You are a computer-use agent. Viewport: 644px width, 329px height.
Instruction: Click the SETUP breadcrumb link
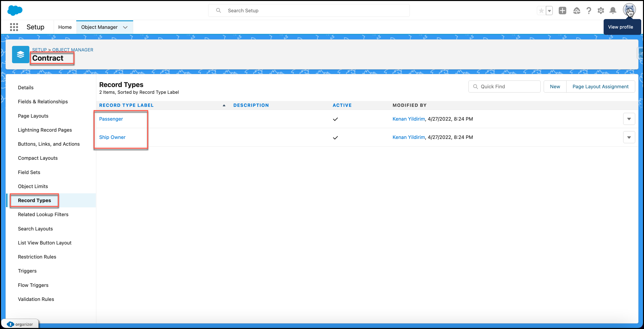(x=39, y=50)
